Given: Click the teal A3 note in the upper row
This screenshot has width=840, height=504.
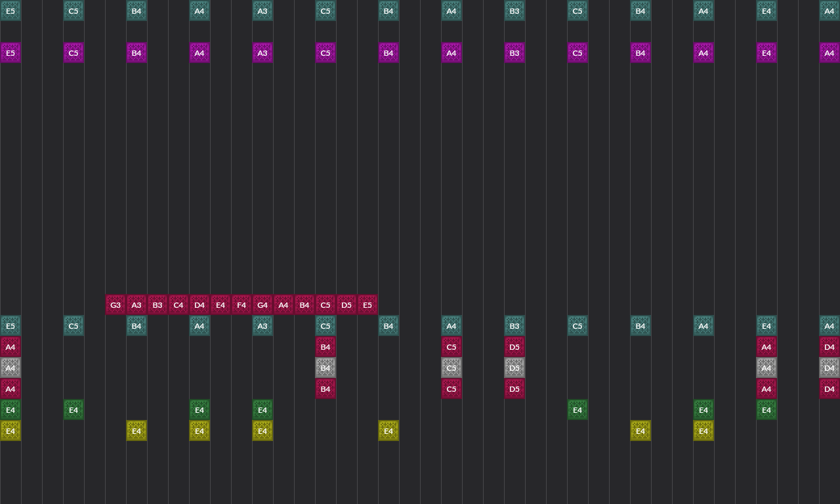Looking at the screenshot, I should point(262,11).
